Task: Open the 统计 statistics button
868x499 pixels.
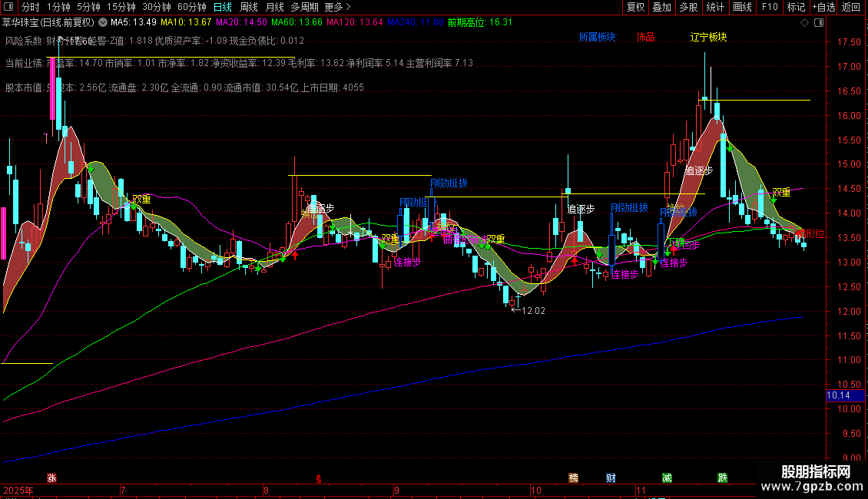Action: point(715,7)
